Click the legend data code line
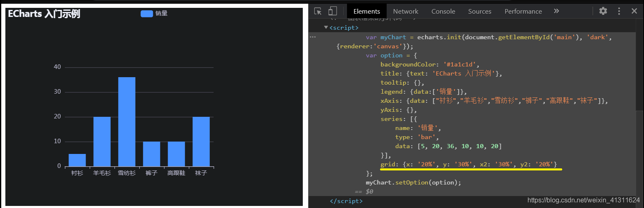Image resolution: width=644 pixels, height=208 pixels. click(x=424, y=92)
